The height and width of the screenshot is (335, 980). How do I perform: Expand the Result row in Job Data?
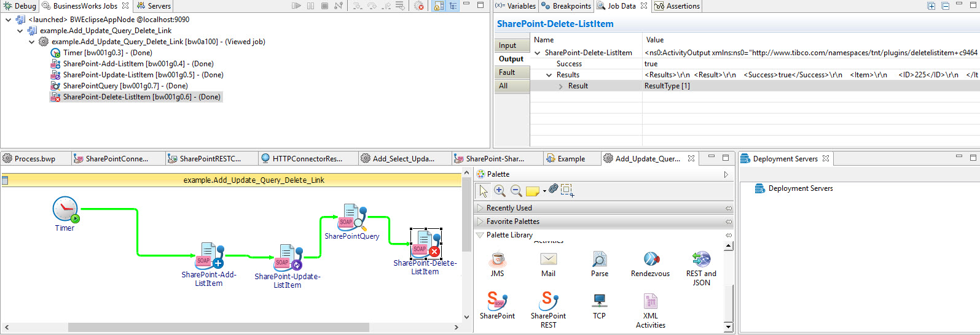coord(561,86)
